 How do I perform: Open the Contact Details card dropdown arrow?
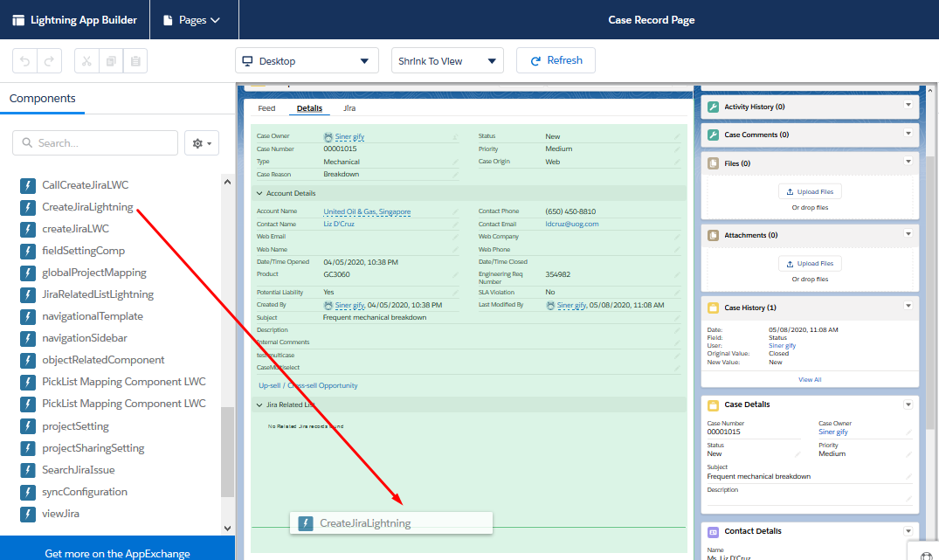click(x=908, y=530)
